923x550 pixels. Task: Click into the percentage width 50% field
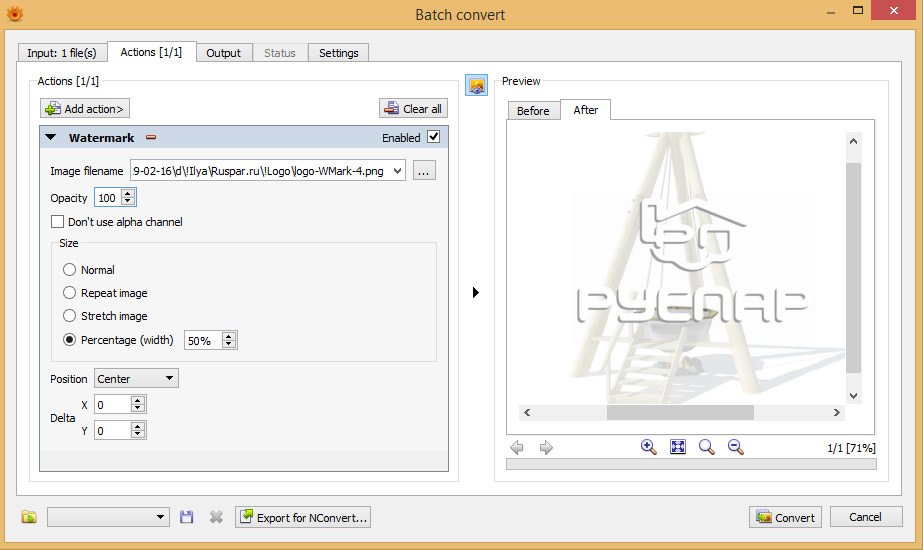pos(203,340)
